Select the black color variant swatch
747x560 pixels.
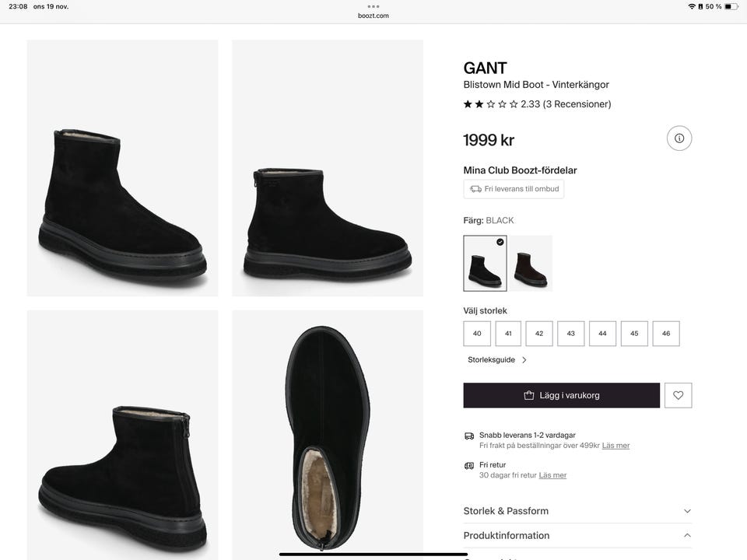tap(485, 263)
